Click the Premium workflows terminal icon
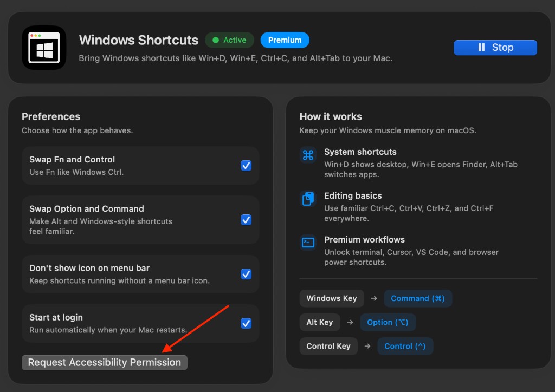Screen dimensions: 555x392 pyautogui.click(x=308, y=243)
